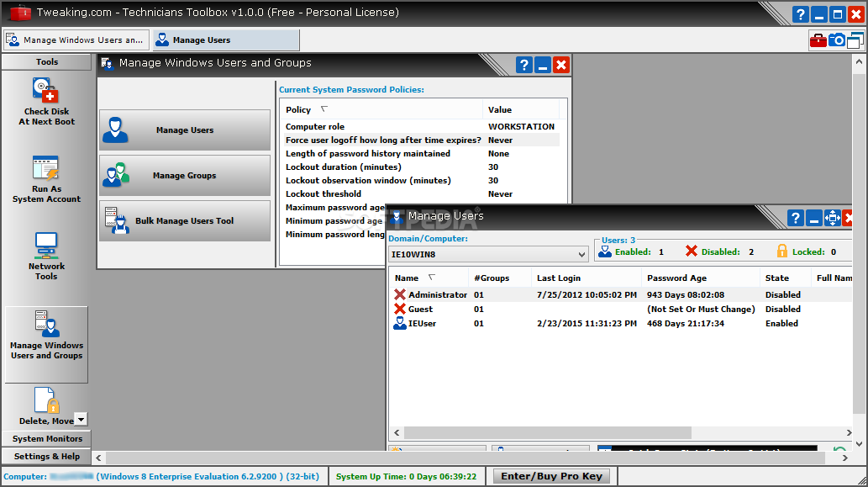Image resolution: width=868 pixels, height=487 pixels.
Task: Launch Run As System Account tool
Action: click(46, 179)
